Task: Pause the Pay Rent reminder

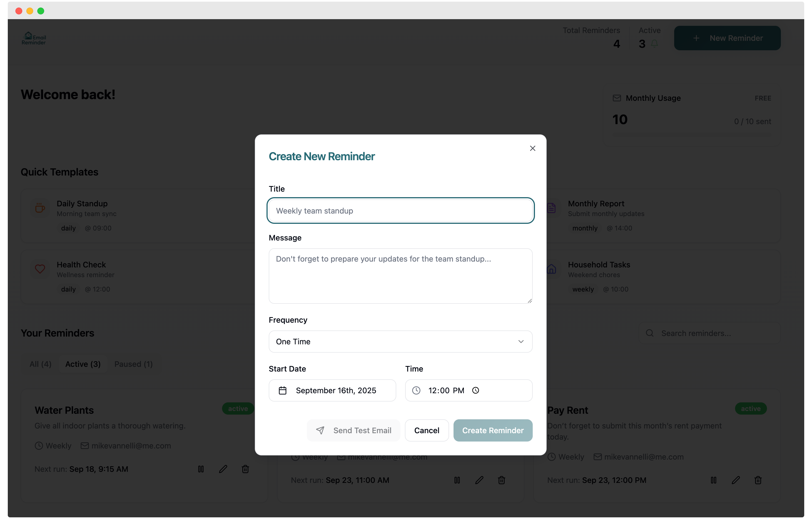Action: [x=714, y=480]
